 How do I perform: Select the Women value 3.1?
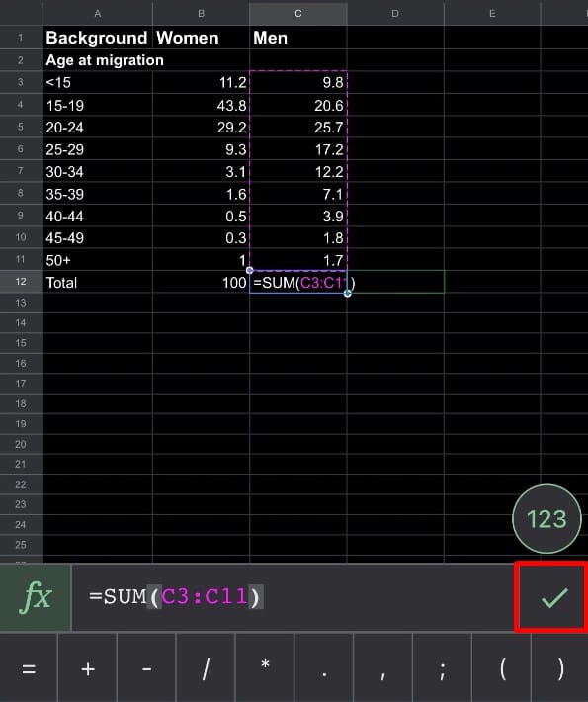[x=201, y=171]
